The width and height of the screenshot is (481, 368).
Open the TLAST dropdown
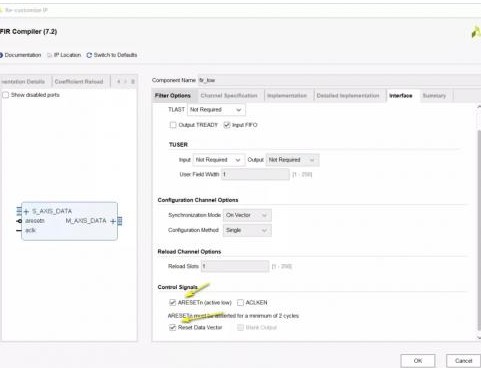[216, 110]
